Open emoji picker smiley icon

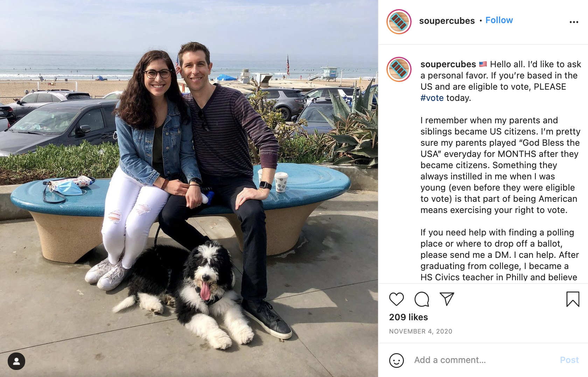click(397, 360)
